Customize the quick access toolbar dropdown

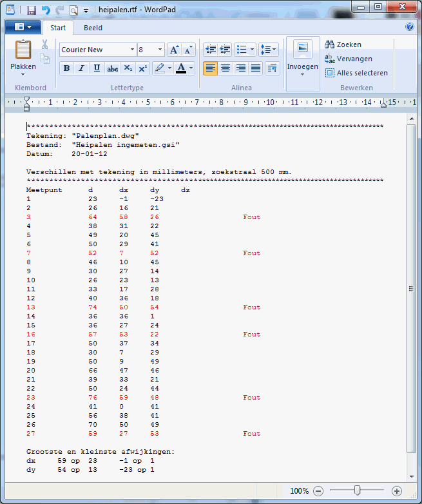click(x=86, y=10)
